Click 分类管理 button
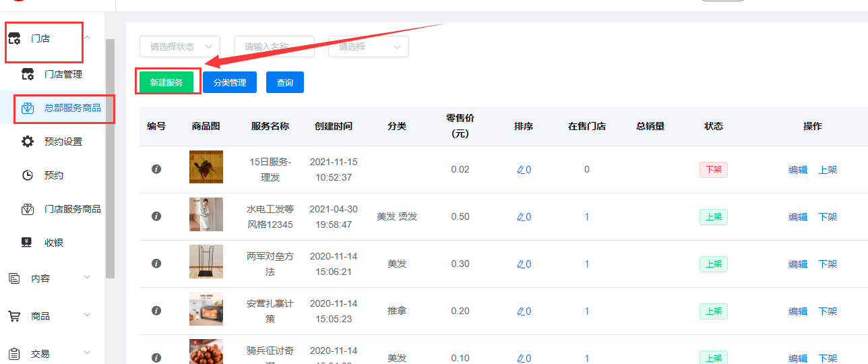 pyautogui.click(x=230, y=82)
